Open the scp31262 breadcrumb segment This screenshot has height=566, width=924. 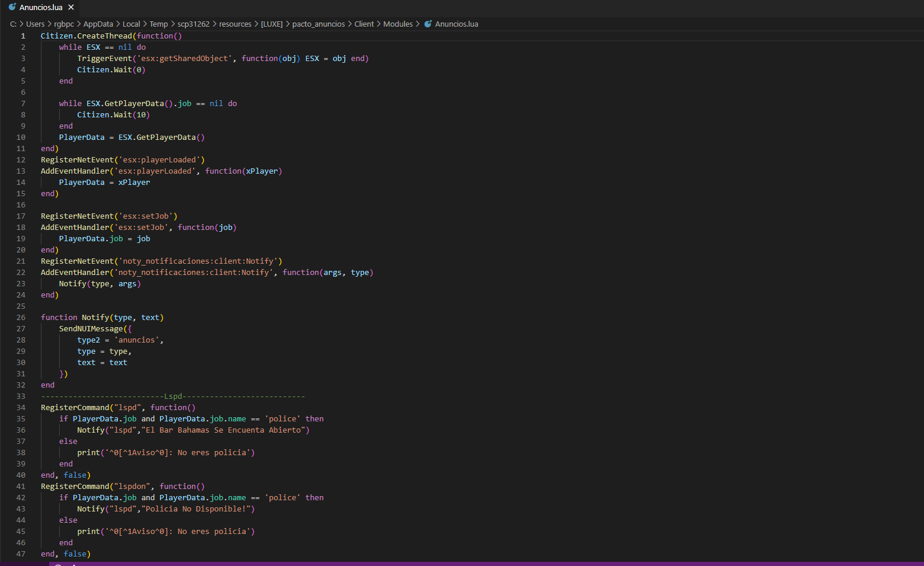pos(194,24)
